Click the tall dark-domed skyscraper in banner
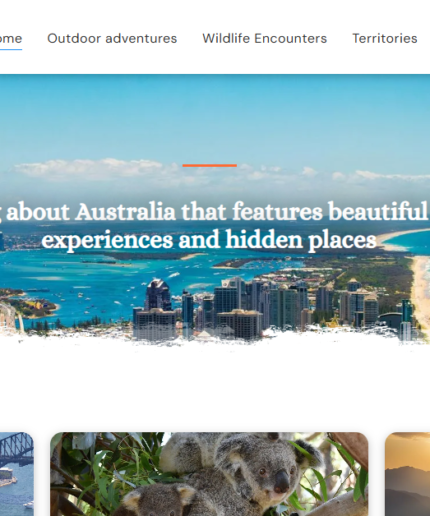Viewport: 430px width, 516px height. point(158,295)
